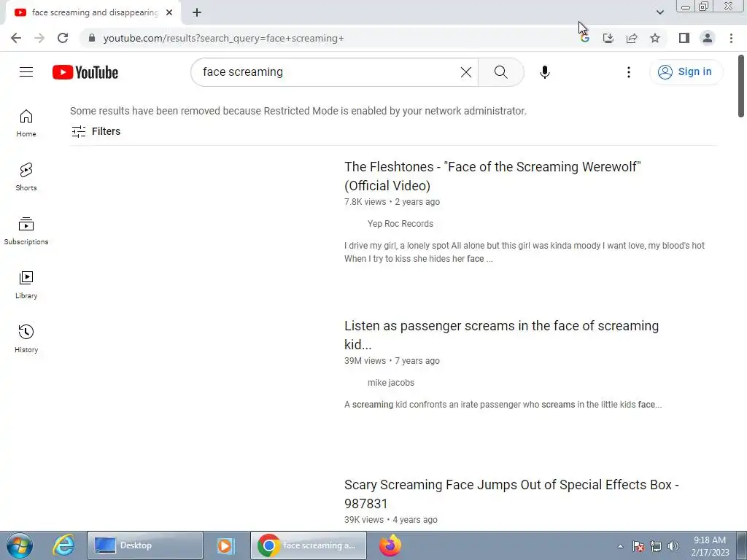Open Action Center flag icon in tray
The height and width of the screenshot is (560, 747).
tap(638, 546)
